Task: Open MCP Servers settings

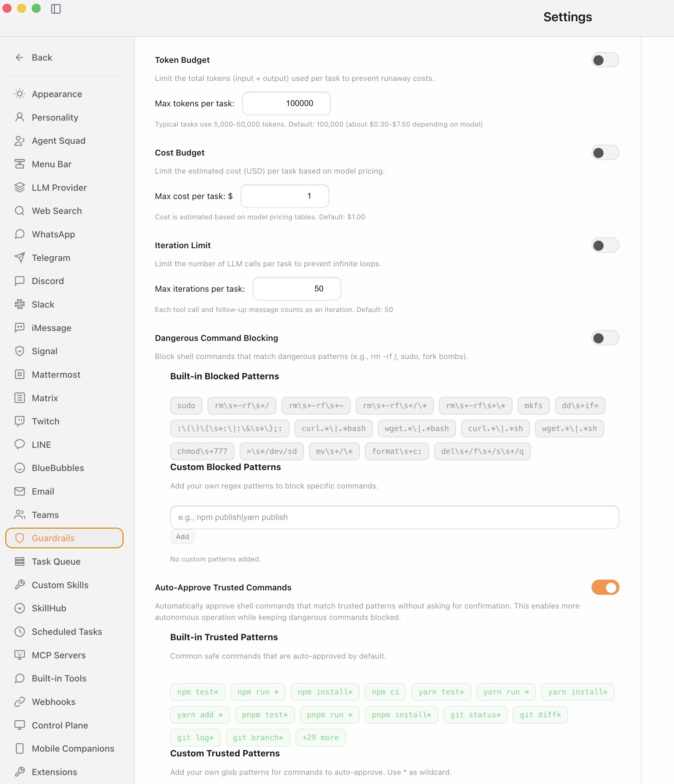Action: tap(59, 655)
